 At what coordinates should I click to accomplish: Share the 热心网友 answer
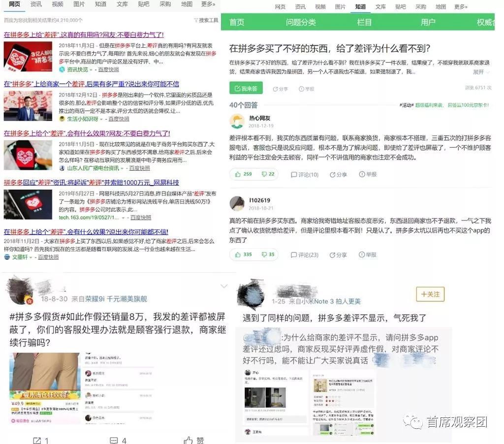pyautogui.click(x=338, y=175)
